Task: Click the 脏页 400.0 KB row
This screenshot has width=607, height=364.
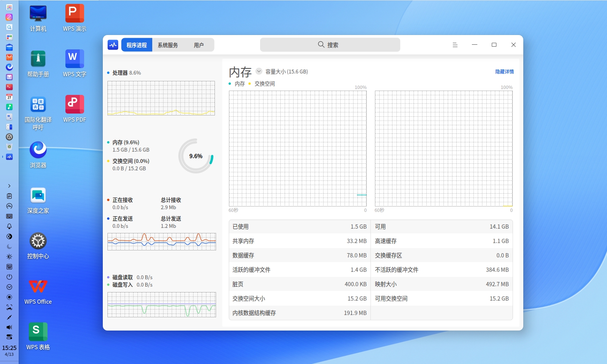Action: tap(300, 284)
